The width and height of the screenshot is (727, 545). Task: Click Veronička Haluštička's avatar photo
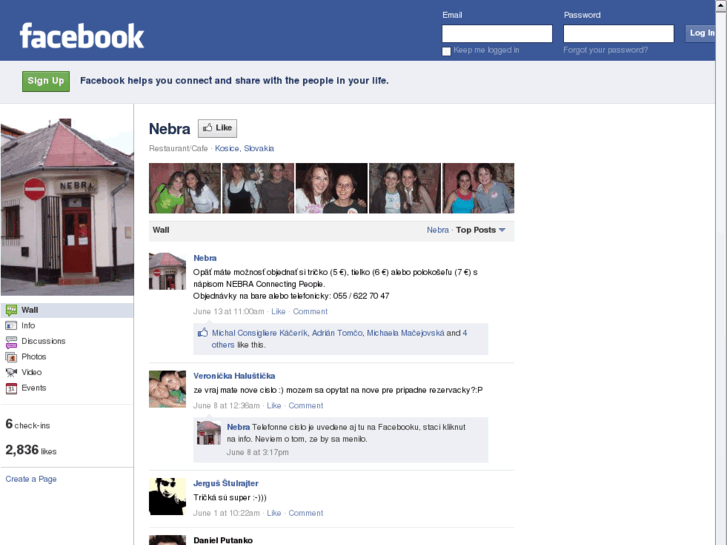coord(167,389)
